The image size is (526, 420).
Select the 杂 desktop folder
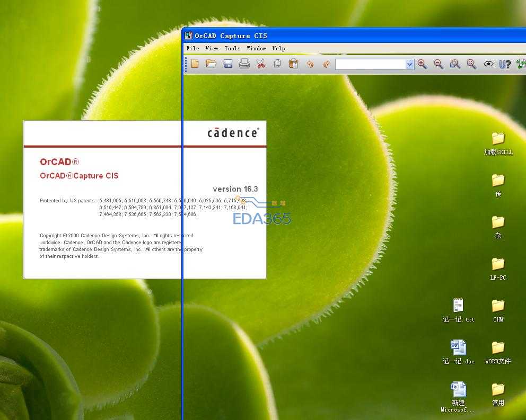(498, 227)
